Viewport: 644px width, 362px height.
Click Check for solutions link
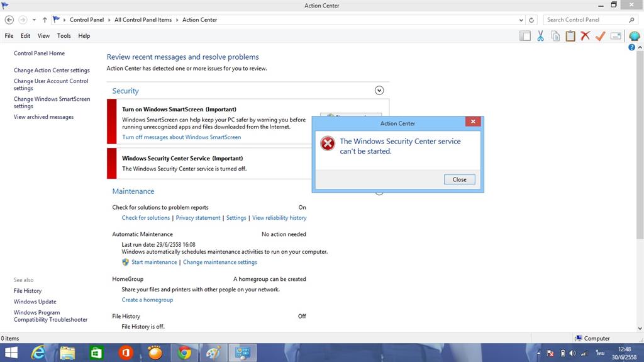145,218
